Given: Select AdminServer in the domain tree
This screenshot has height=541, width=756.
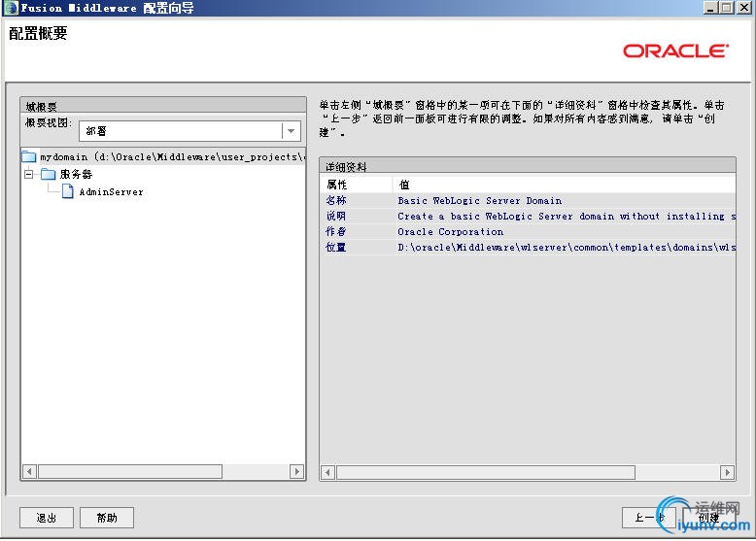Looking at the screenshot, I should 111,191.
